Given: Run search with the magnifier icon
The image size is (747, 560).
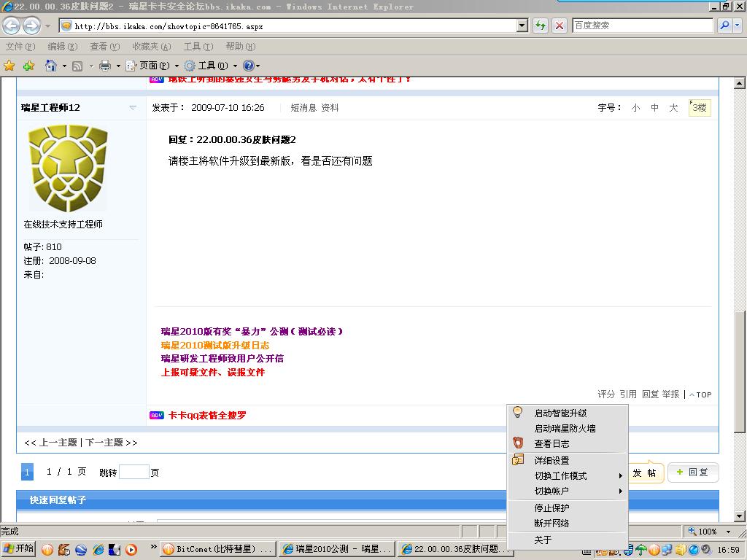Looking at the screenshot, I should pyautogui.click(x=724, y=26).
